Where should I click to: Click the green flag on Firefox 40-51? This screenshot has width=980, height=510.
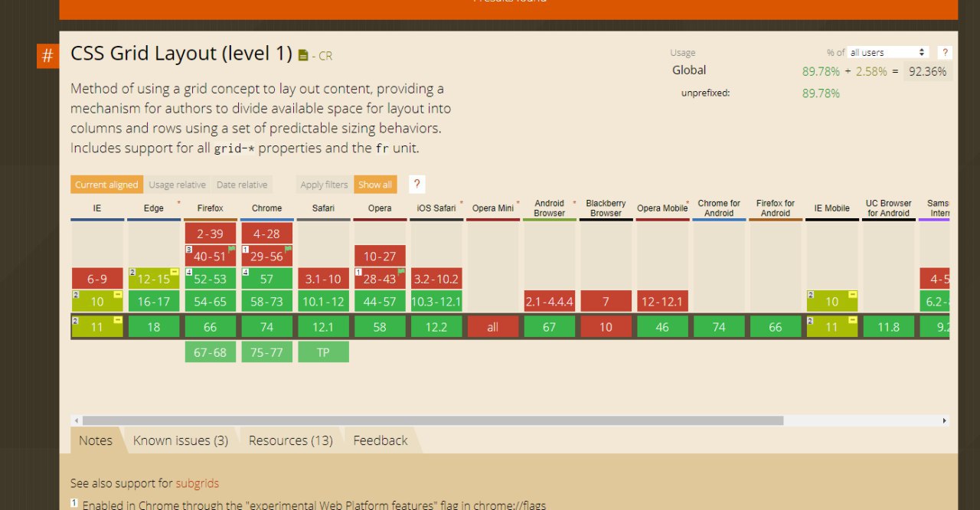[x=231, y=249]
